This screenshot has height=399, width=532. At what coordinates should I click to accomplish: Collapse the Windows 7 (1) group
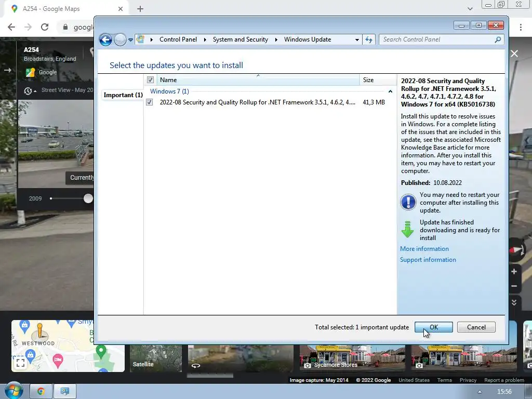[390, 91]
